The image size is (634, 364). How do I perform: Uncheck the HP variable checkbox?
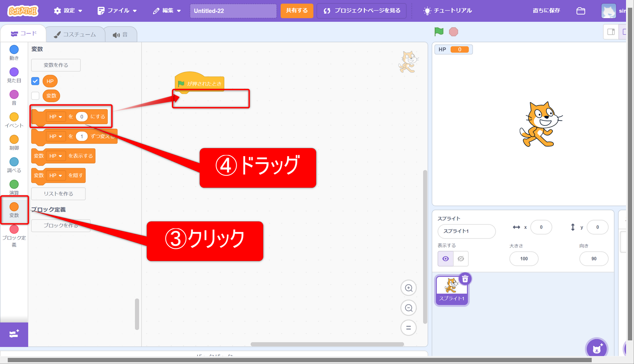click(35, 81)
